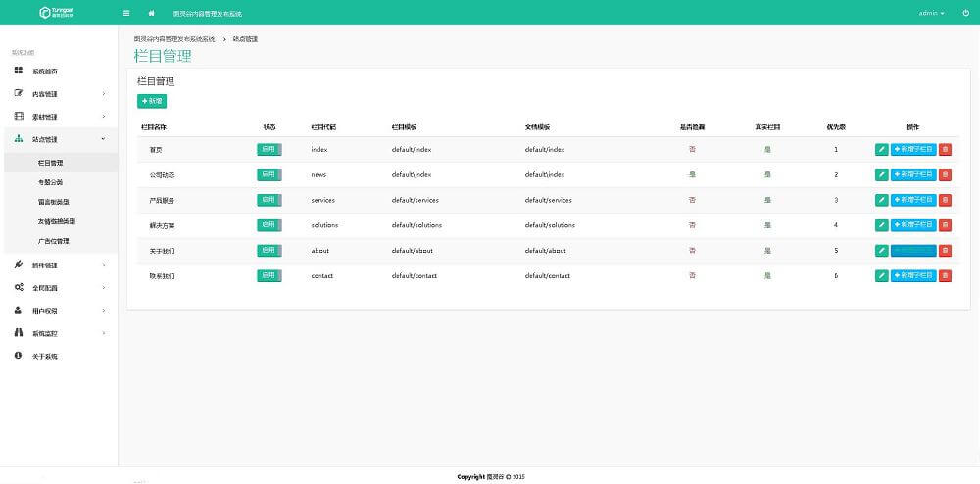Toggle the 启用 status switch for services row
Viewport: 980px width, 484px height.
tap(269, 200)
